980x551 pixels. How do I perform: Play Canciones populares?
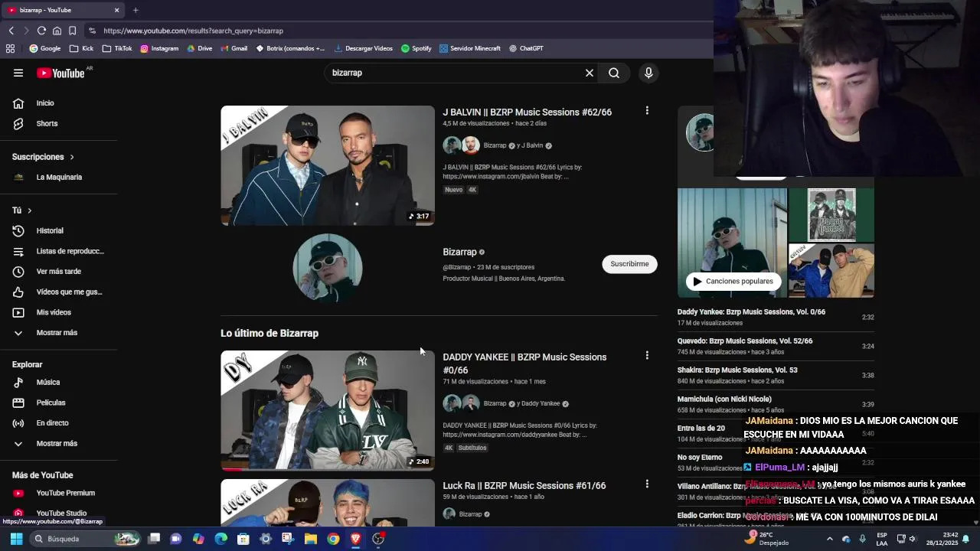(x=733, y=281)
